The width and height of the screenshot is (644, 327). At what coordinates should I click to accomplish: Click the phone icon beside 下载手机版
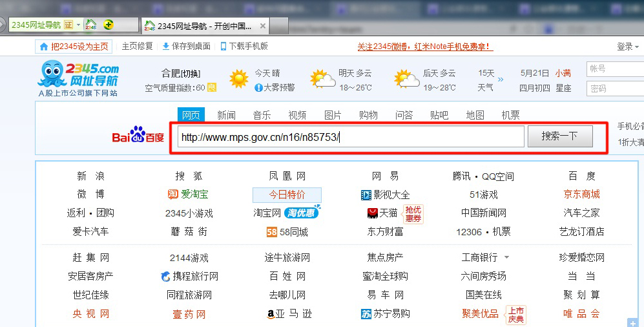tap(223, 47)
